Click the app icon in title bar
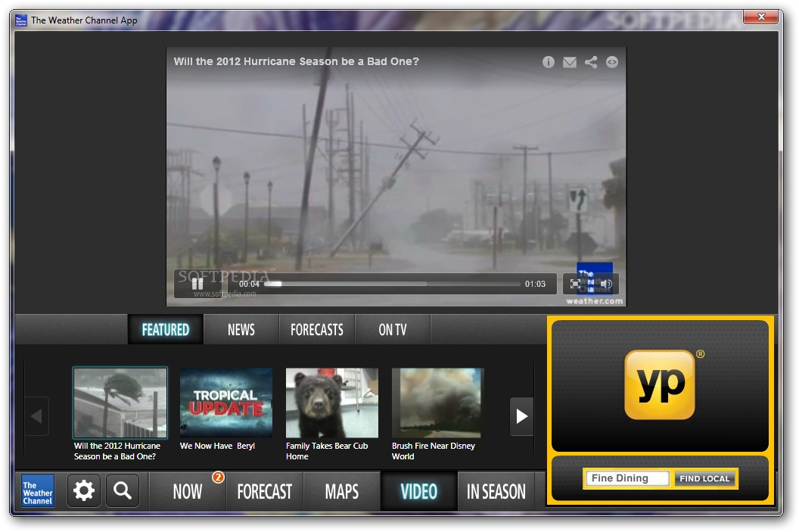 [x=21, y=20]
